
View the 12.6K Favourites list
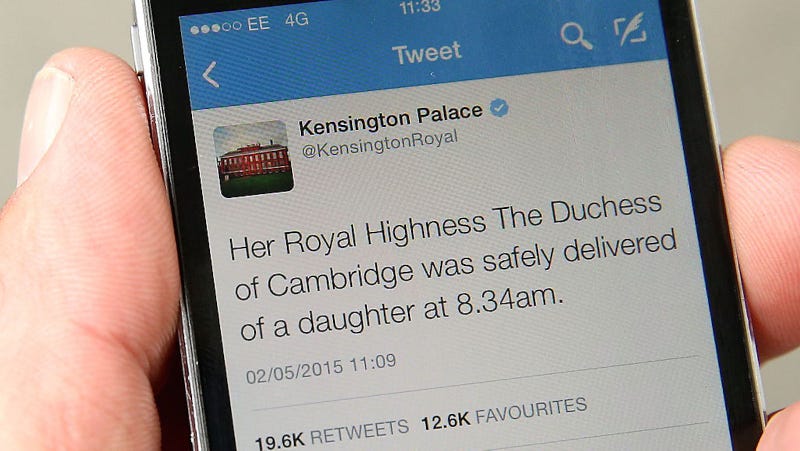[x=504, y=412]
